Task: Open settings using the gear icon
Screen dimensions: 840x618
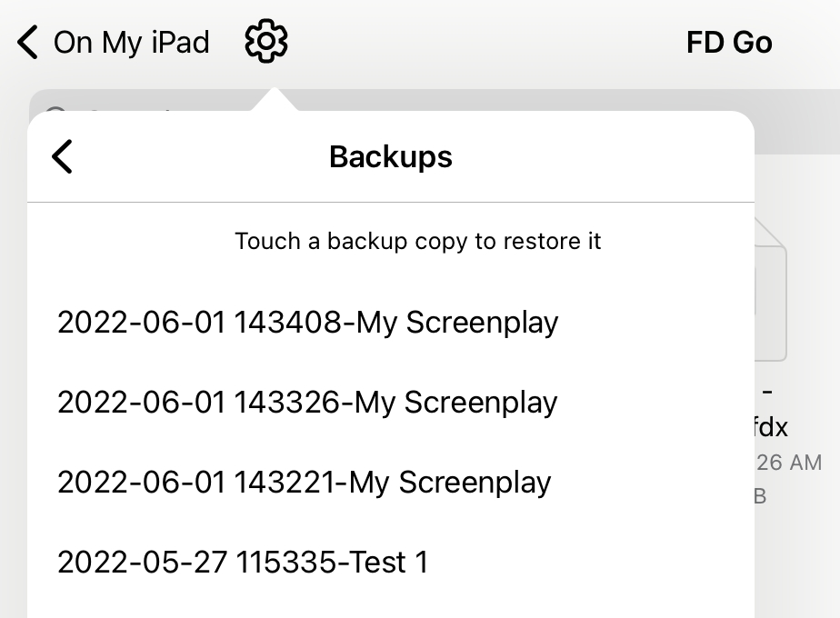Action: 265,40
